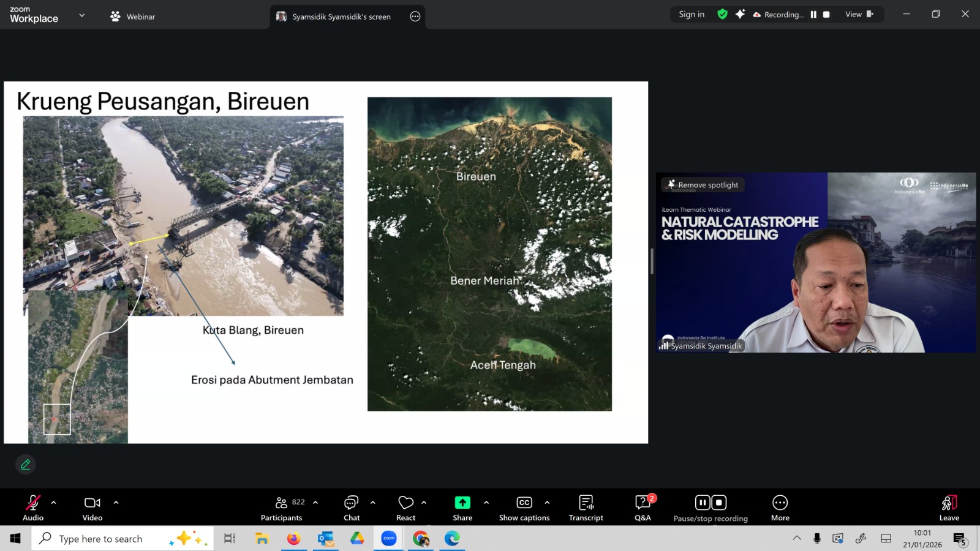This screenshot has width=980, height=551.
Task: Open the Transcript panel
Action: pyautogui.click(x=586, y=503)
